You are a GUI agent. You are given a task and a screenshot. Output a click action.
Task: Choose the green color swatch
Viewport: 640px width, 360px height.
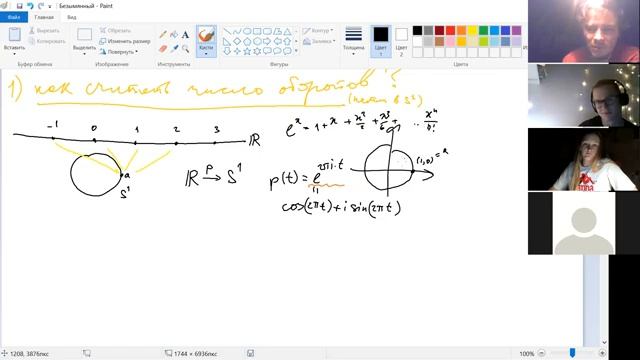[483, 31]
